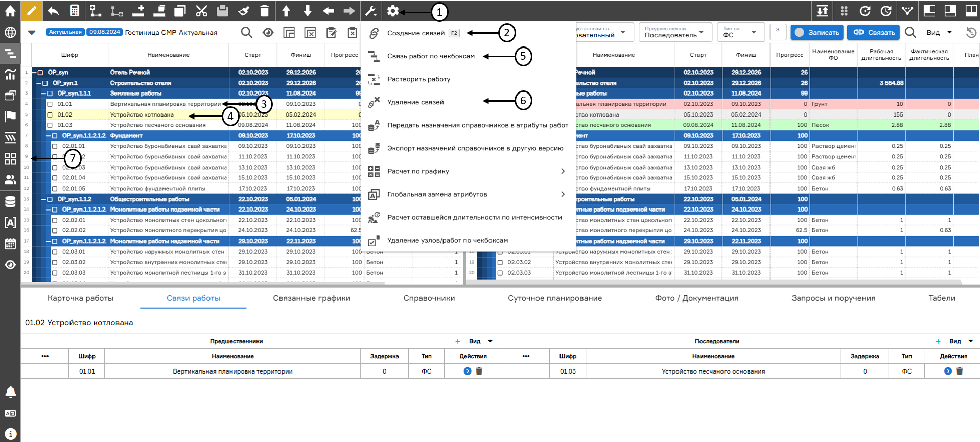980x442 pixels.
Task: Click the globe icon in left sidebar
Action: point(10,32)
